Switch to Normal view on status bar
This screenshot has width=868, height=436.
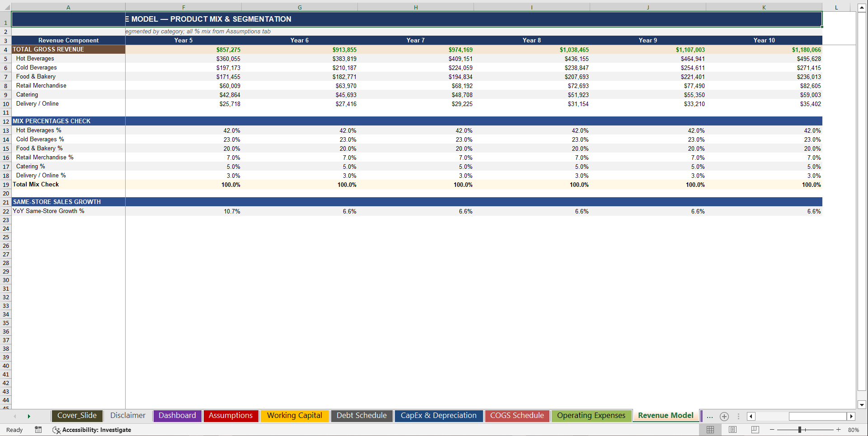click(x=710, y=430)
